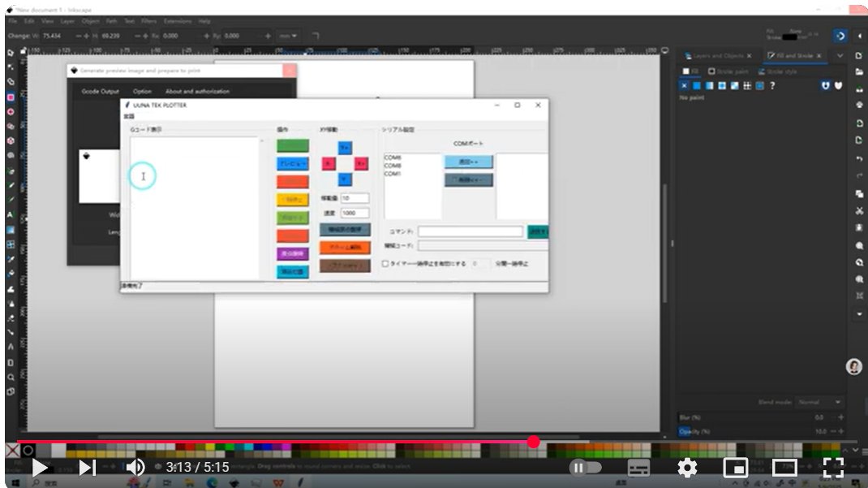Click New document icon in command bar
The height and width of the screenshot is (488, 868).
(x=859, y=56)
